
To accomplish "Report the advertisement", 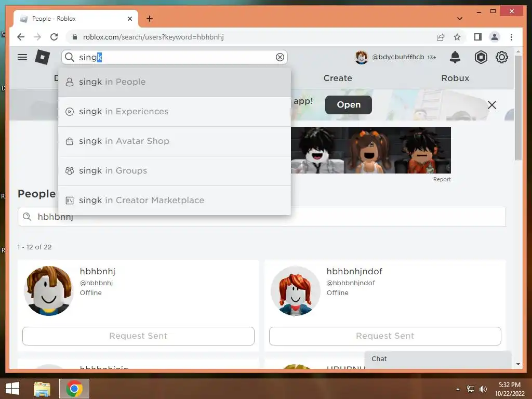I will (x=442, y=179).
